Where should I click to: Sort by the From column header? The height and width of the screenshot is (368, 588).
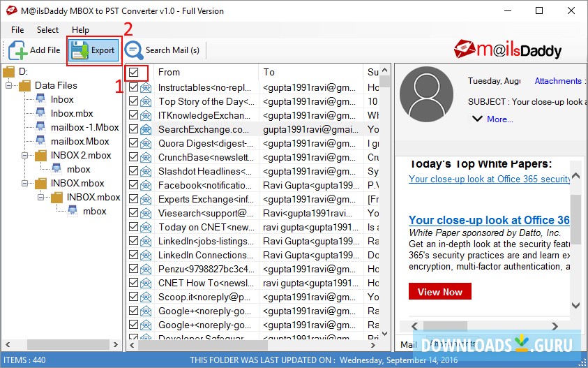pyautogui.click(x=169, y=72)
